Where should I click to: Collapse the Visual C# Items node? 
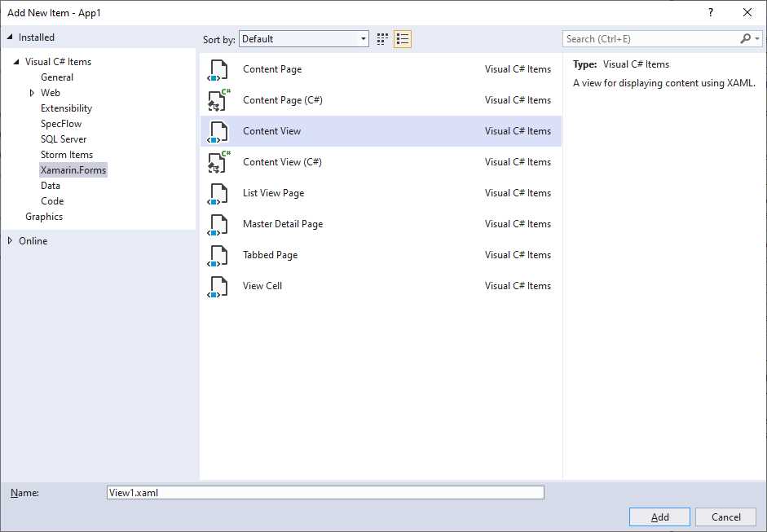point(16,61)
